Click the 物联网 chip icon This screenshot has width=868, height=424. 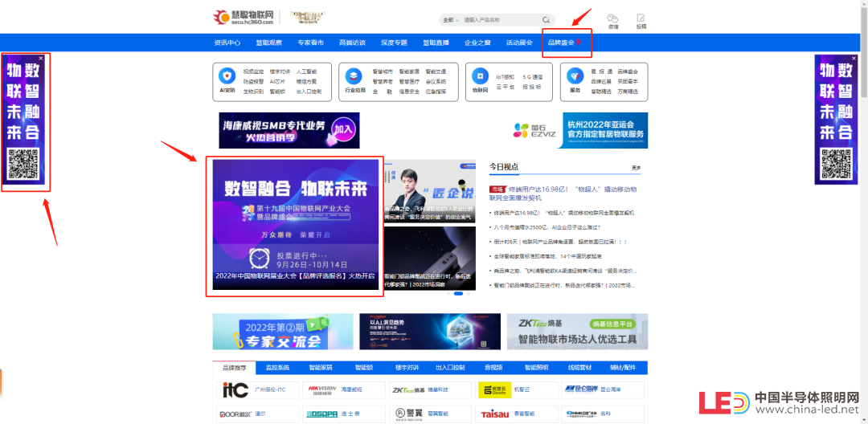(479, 76)
